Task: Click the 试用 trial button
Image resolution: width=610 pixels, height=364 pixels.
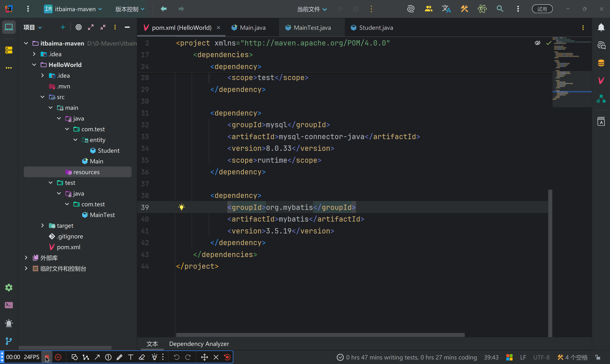Action: point(542,9)
